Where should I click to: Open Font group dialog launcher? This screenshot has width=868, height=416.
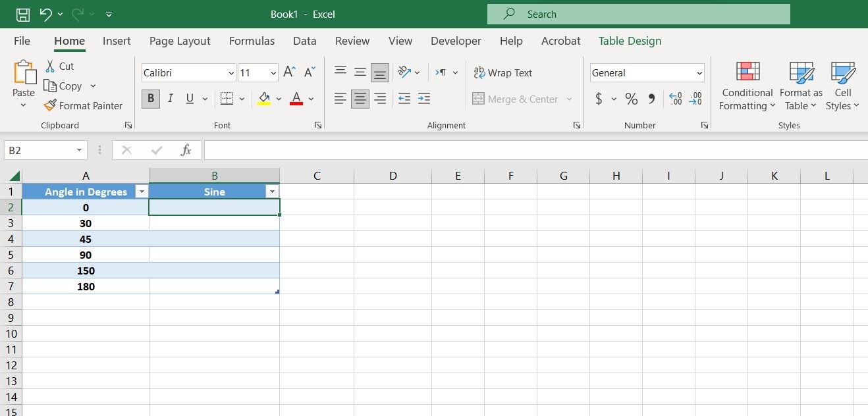tap(318, 125)
